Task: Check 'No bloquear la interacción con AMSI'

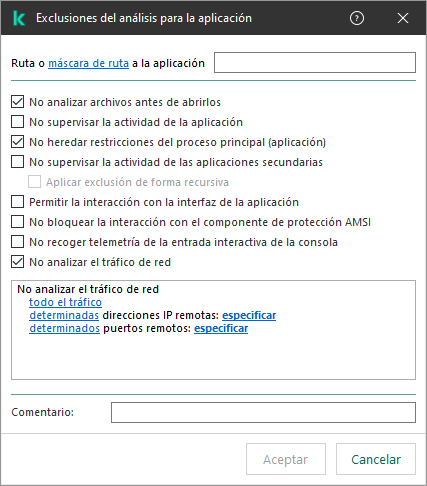Action: [x=17, y=222]
